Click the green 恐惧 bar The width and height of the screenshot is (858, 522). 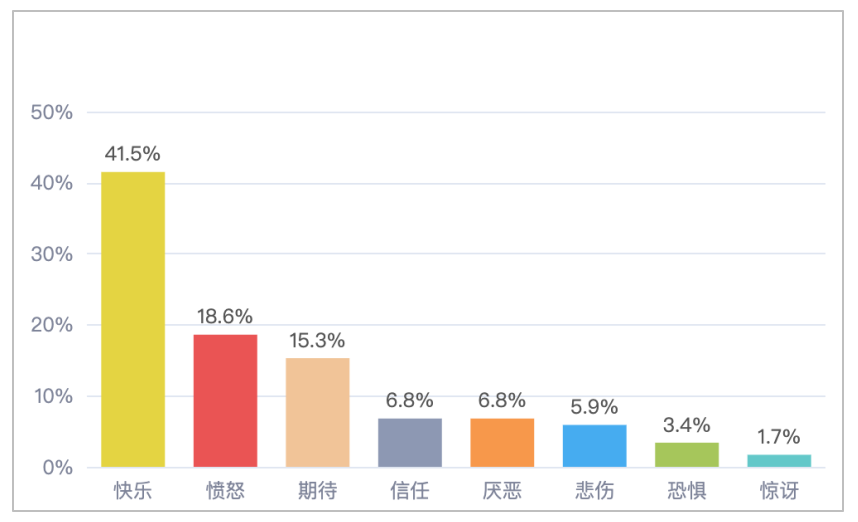click(x=687, y=455)
